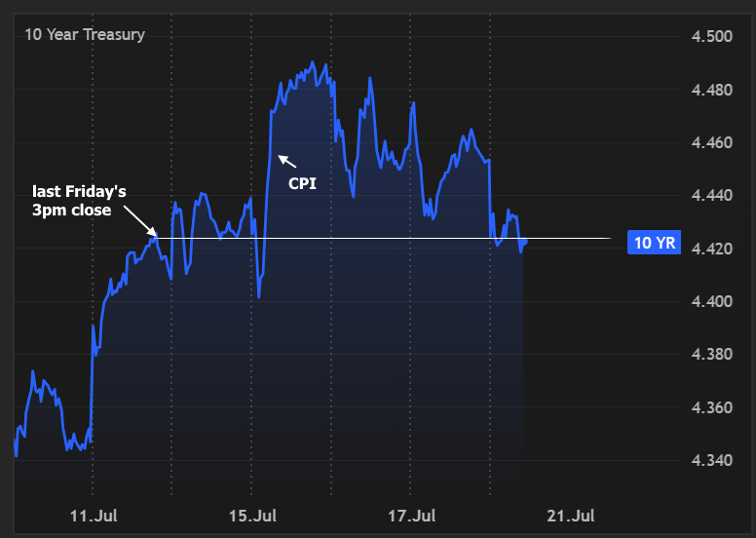Click the 4.460 yield axis label

[711, 143]
